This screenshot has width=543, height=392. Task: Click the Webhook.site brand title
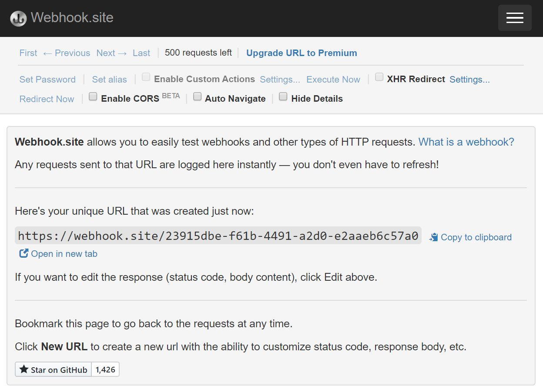pyautogui.click(x=72, y=18)
